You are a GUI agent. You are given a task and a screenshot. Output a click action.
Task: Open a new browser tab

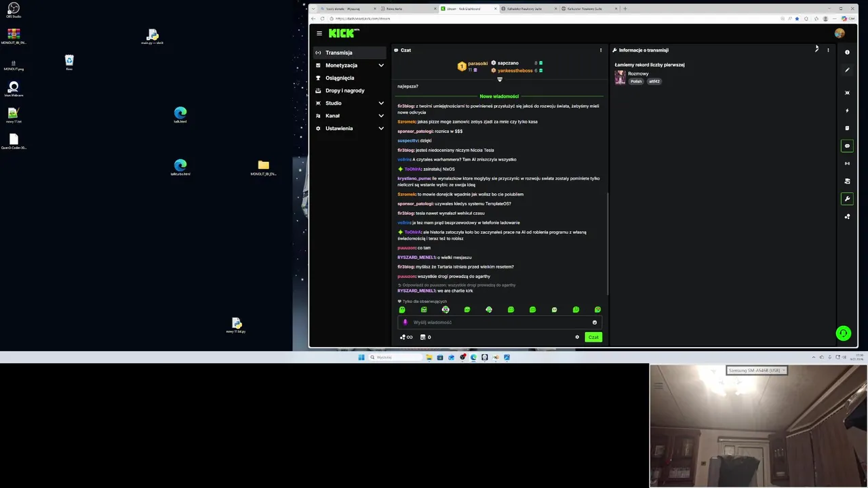point(625,9)
